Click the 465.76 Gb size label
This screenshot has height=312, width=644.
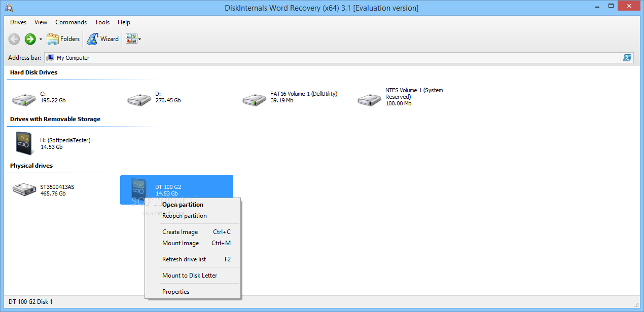(53, 193)
